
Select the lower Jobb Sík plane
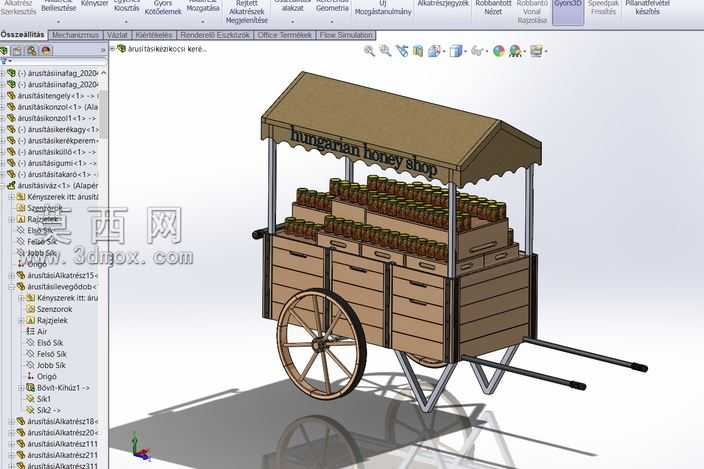click(x=51, y=365)
